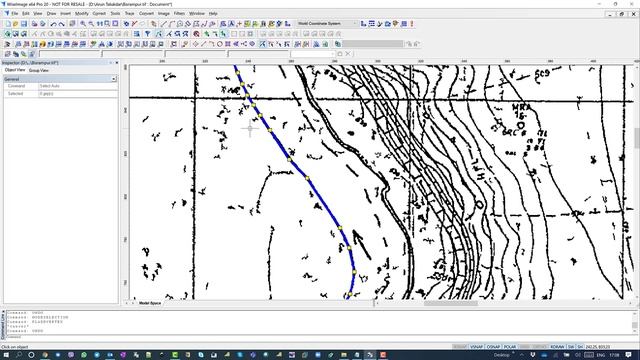Screen dimensions: 640x360
Task: Open the File menu
Action: [x=15, y=13]
